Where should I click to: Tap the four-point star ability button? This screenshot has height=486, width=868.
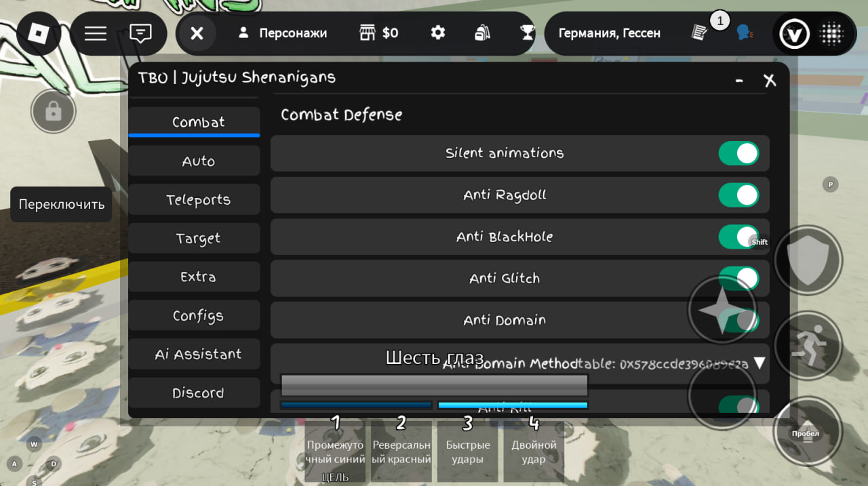(x=722, y=309)
